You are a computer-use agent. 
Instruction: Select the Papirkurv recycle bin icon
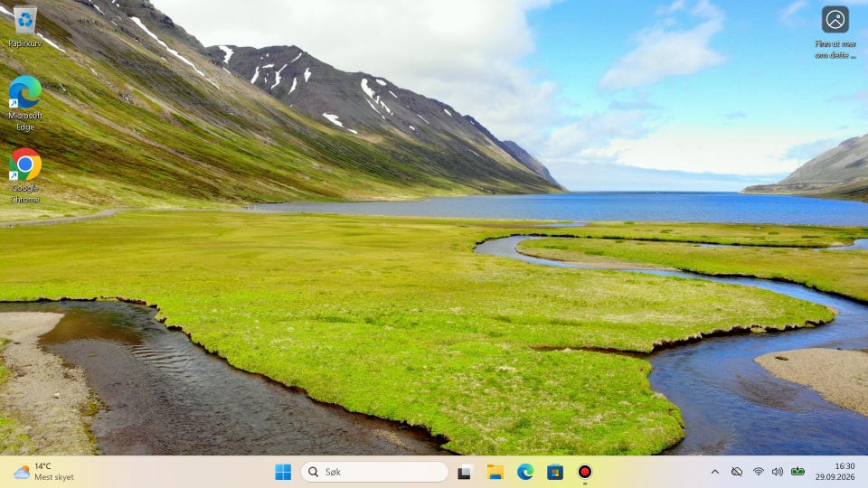pyautogui.click(x=25, y=26)
